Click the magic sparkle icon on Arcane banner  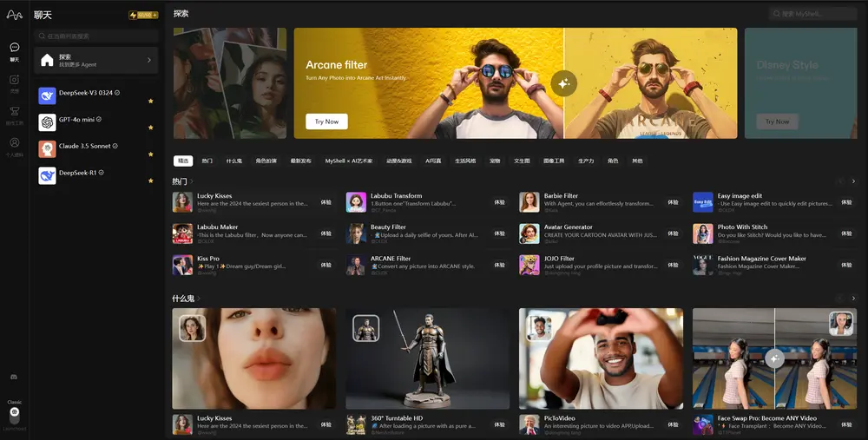(x=563, y=83)
